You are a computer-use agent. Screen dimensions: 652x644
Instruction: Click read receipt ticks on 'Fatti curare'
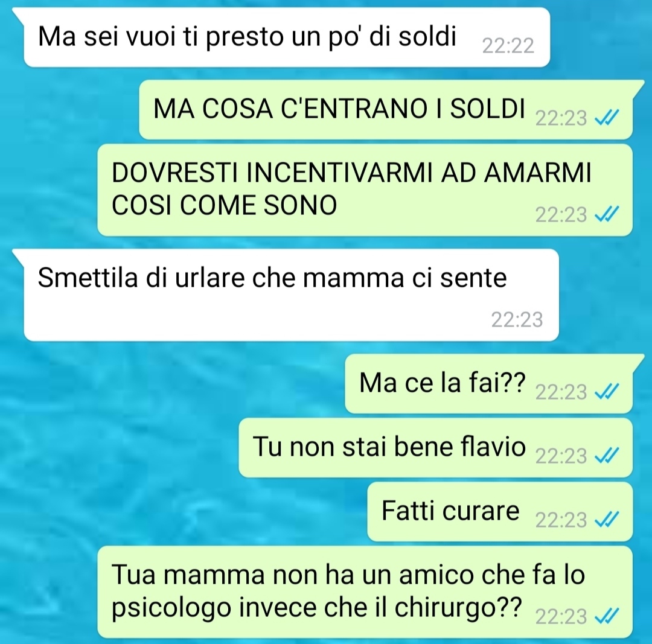click(607, 520)
